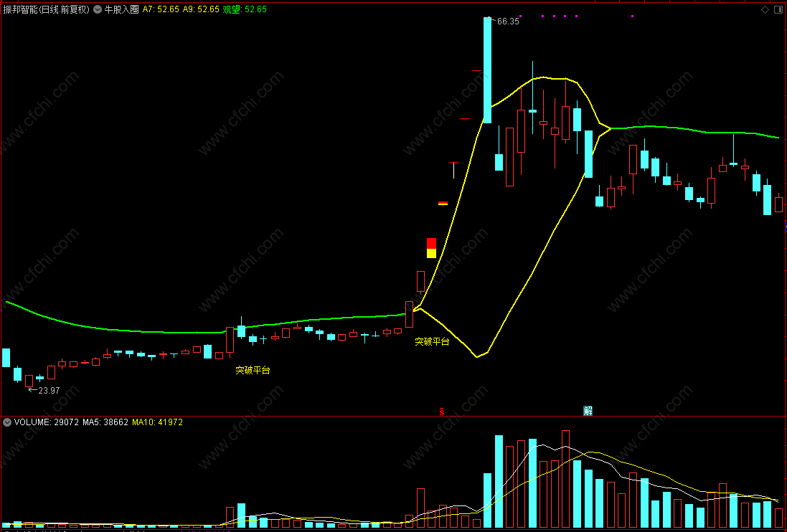Open the 牛股入圈 indicator dropdown arrow
This screenshot has width=787, height=532.
[x=98, y=9]
